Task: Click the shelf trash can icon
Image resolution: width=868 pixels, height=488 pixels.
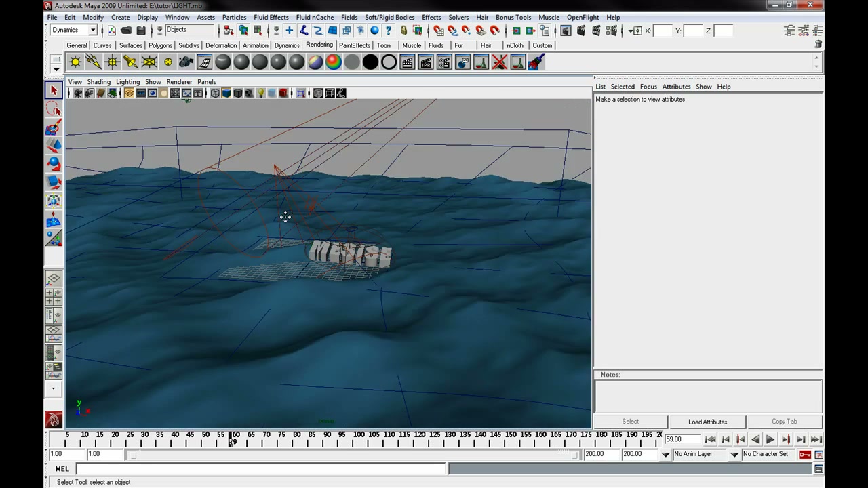Action: tap(818, 45)
